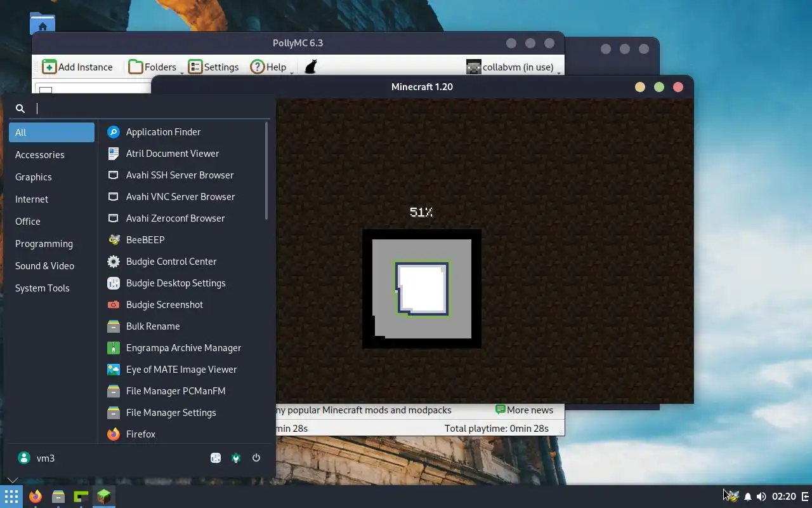Click the Minecraft grass block taskbar icon
This screenshot has height=508, width=812.
click(104, 497)
